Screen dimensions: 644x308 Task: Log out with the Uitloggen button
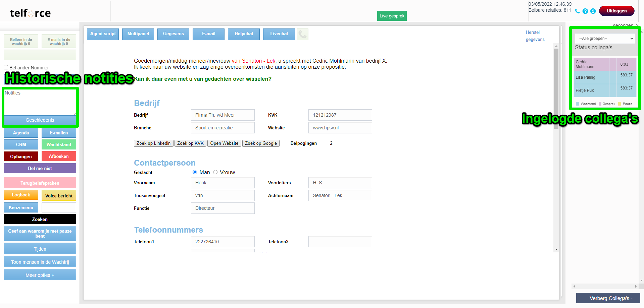(616, 11)
